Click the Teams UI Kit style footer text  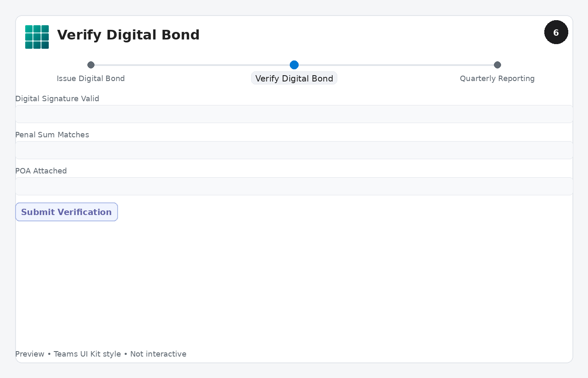coord(87,354)
